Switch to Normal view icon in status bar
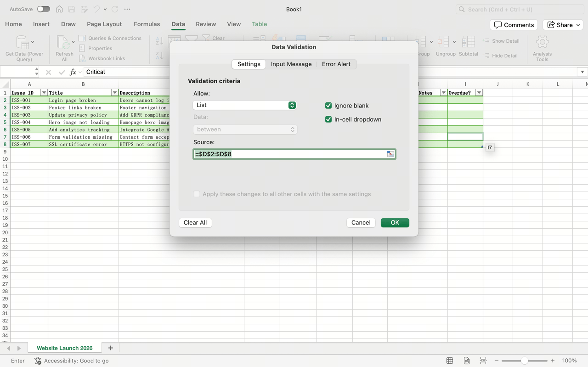 (x=450, y=361)
